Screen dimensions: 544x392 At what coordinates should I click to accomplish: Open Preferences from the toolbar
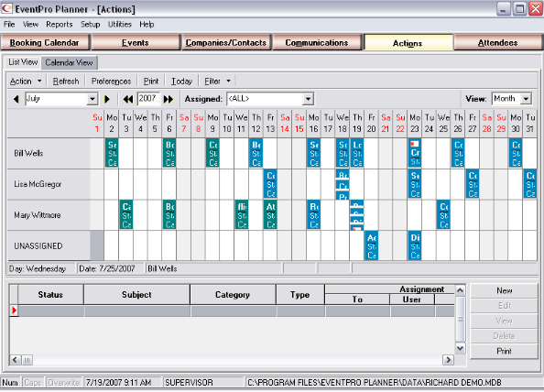tap(112, 82)
